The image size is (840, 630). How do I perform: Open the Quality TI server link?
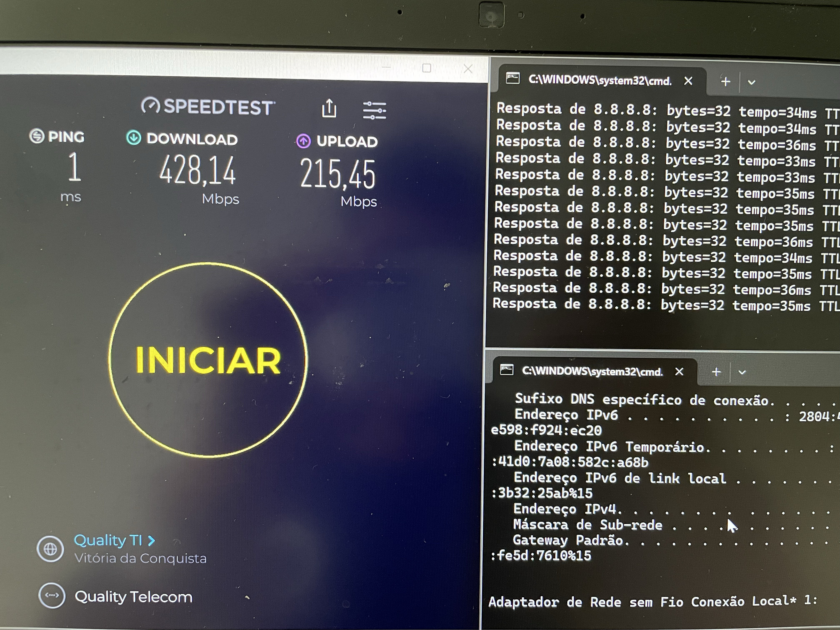108,540
